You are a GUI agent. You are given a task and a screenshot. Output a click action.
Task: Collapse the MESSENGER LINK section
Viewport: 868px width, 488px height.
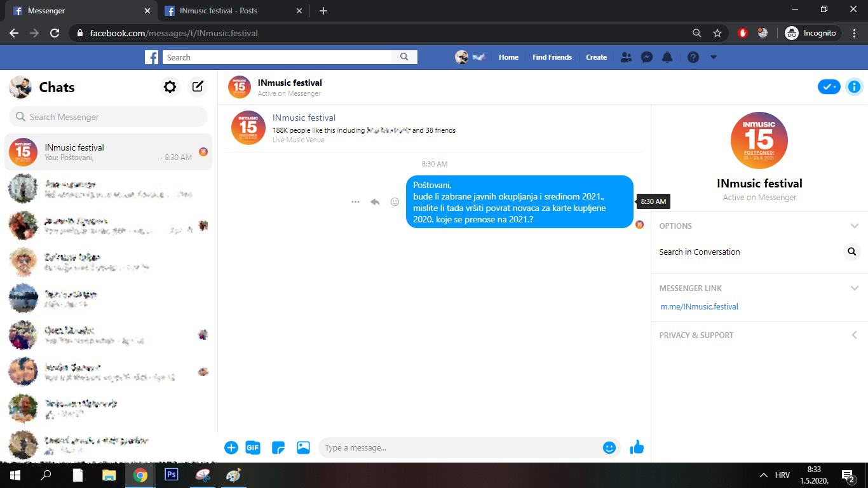tap(855, 288)
